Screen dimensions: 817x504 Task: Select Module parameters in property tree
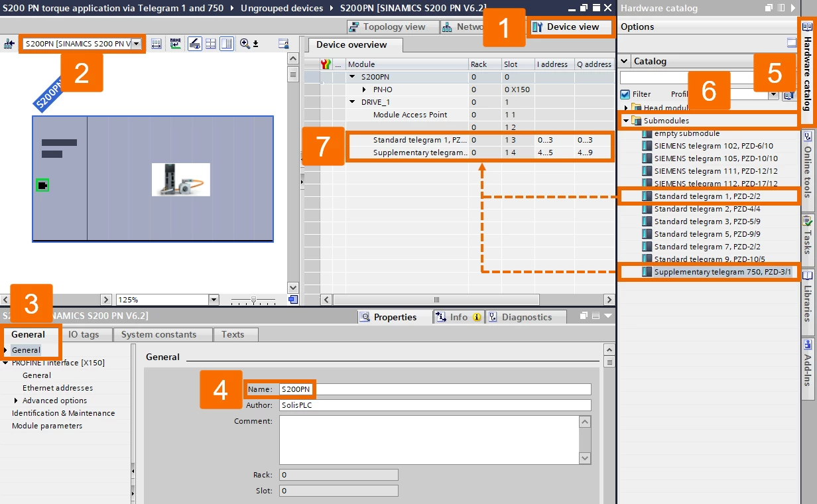click(47, 426)
